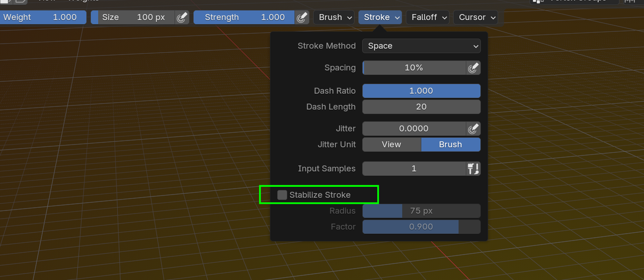Click the brush Size field

tap(133, 17)
